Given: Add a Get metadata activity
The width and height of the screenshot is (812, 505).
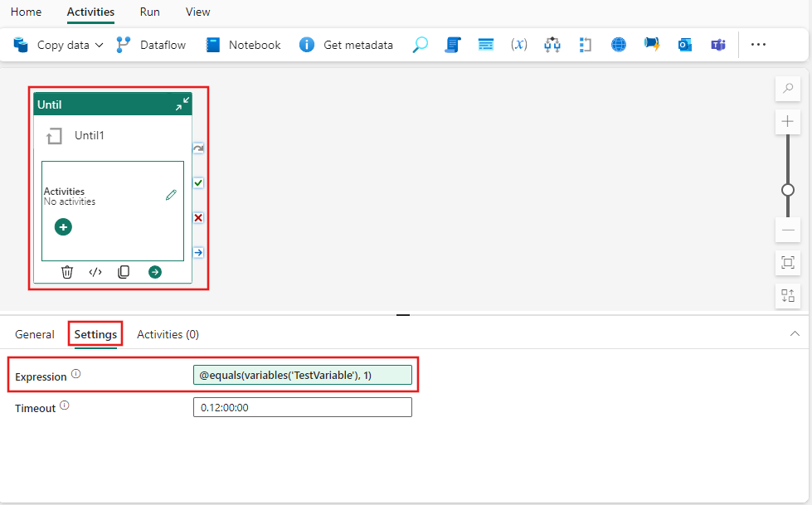Looking at the screenshot, I should click(x=347, y=45).
